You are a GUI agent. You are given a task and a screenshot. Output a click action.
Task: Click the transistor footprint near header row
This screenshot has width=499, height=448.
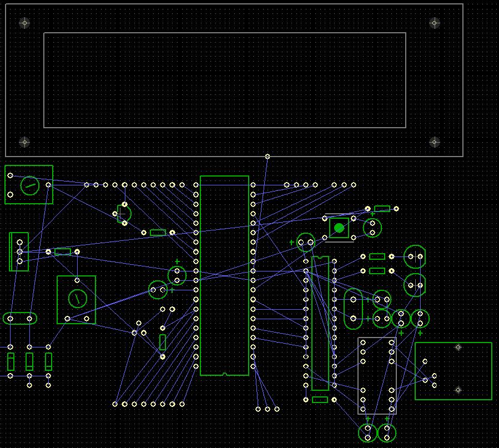point(123,213)
